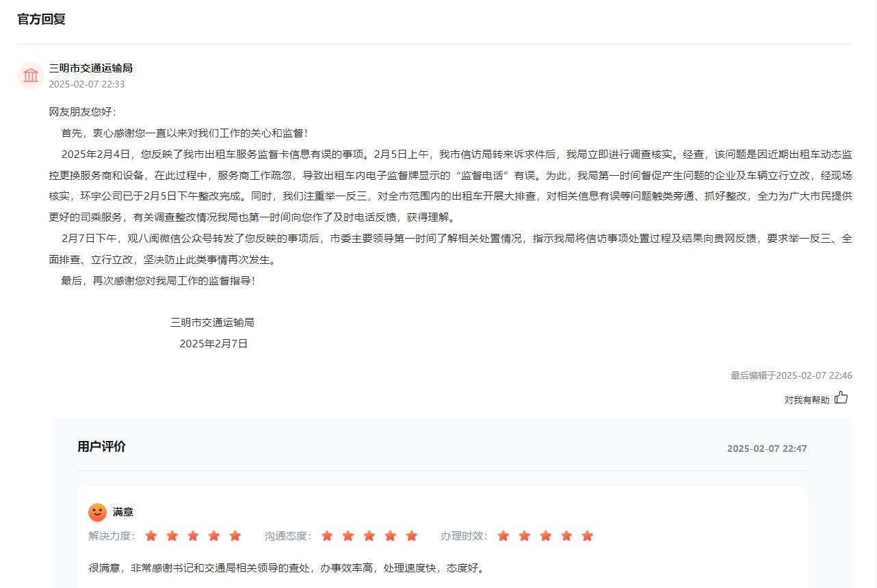The width and height of the screenshot is (877, 588).
Task: Click the 2025年2月7日 signature date
Action: (213, 343)
